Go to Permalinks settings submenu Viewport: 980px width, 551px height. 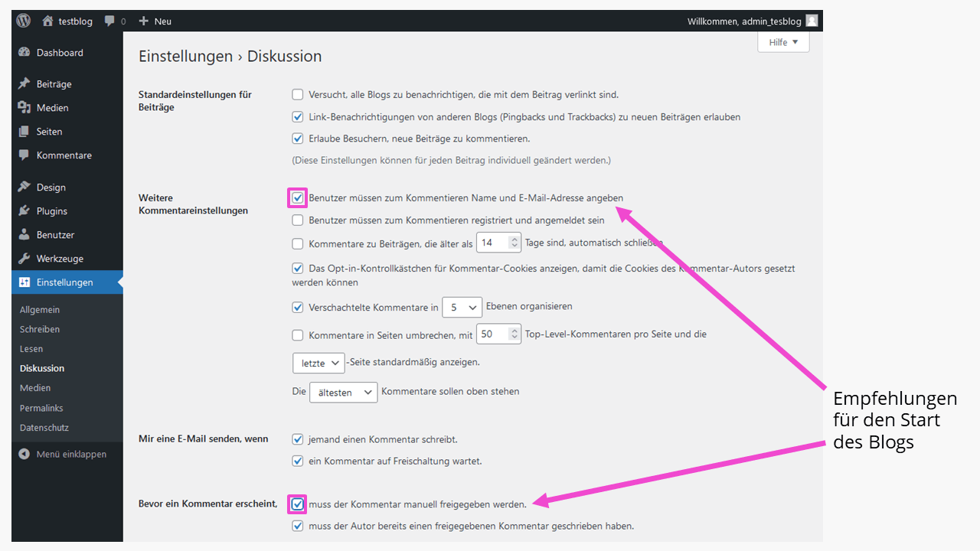[41, 408]
